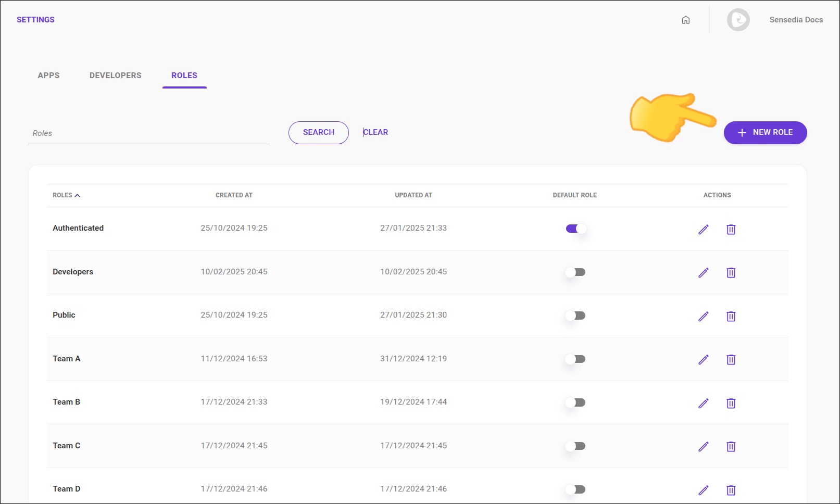Edit Team B role with the pencil icon

pos(704,403)
